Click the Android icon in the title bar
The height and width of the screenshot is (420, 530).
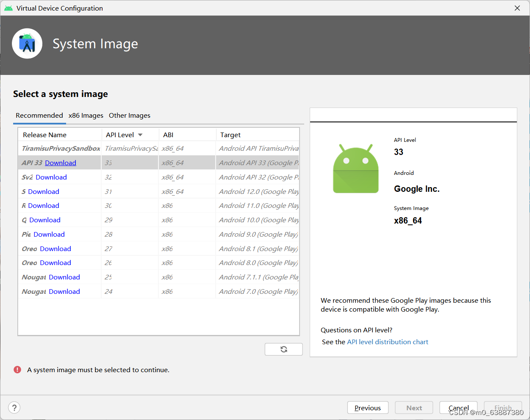tap(8, 8)
